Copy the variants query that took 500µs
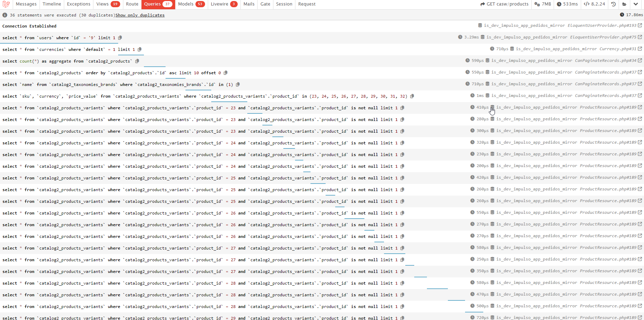The image size is (644, 320). pyautogui.click(x=402, y=307)
